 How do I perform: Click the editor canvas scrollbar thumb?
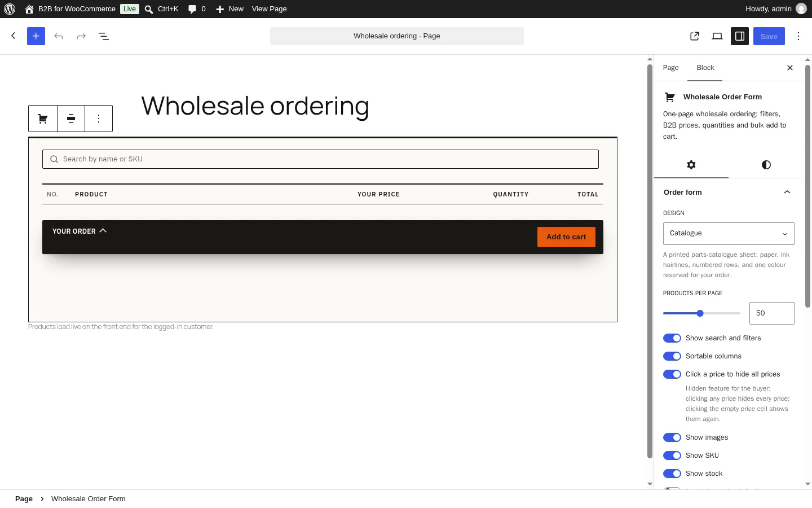(x=650, y=261)
